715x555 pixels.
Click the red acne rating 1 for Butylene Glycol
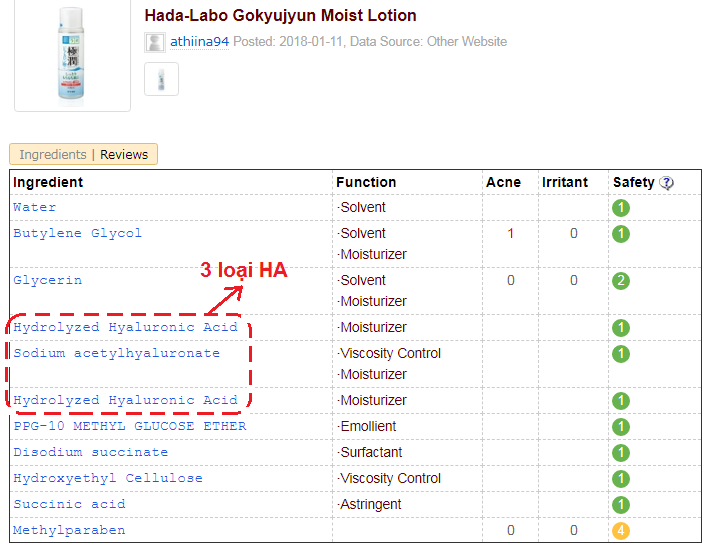(x=510, y=233)
